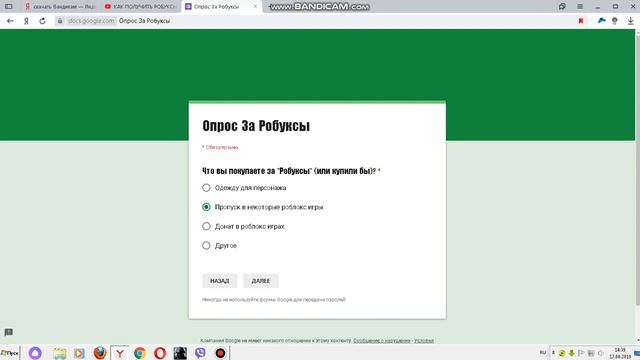640x360 pixels.
Task: Select the 'Одежду для персонажа' radio option
Action: click(x=206, y=188)
